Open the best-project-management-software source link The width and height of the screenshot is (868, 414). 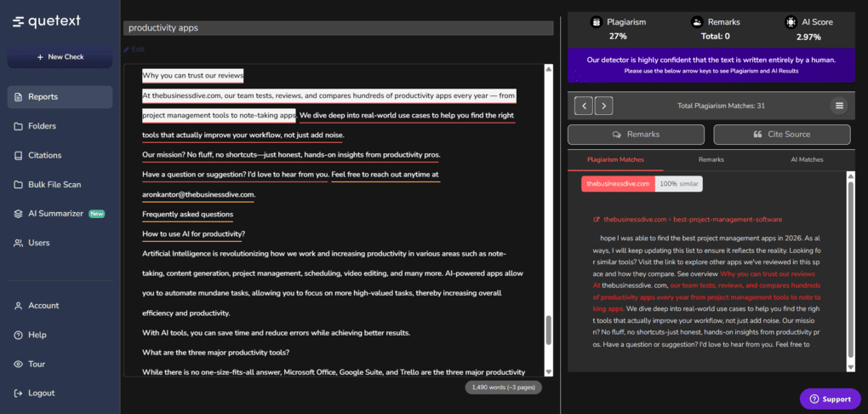click(x=728, y=220)
